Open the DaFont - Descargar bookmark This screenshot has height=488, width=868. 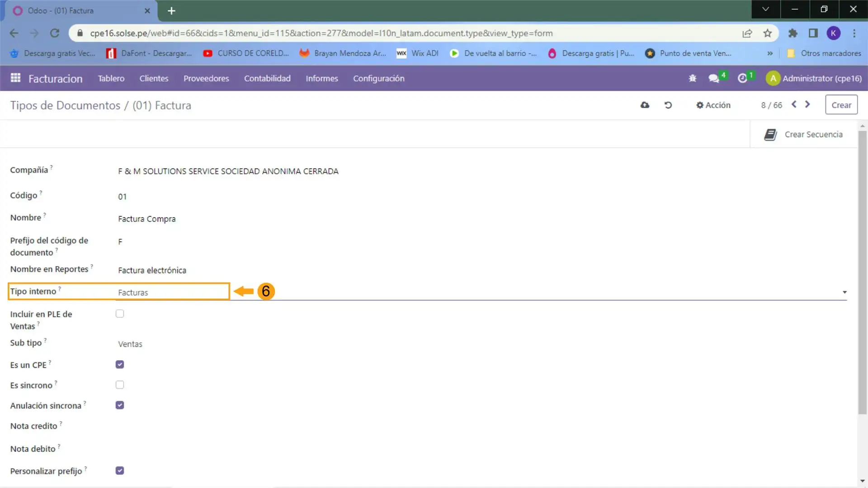tap(149, 53)
